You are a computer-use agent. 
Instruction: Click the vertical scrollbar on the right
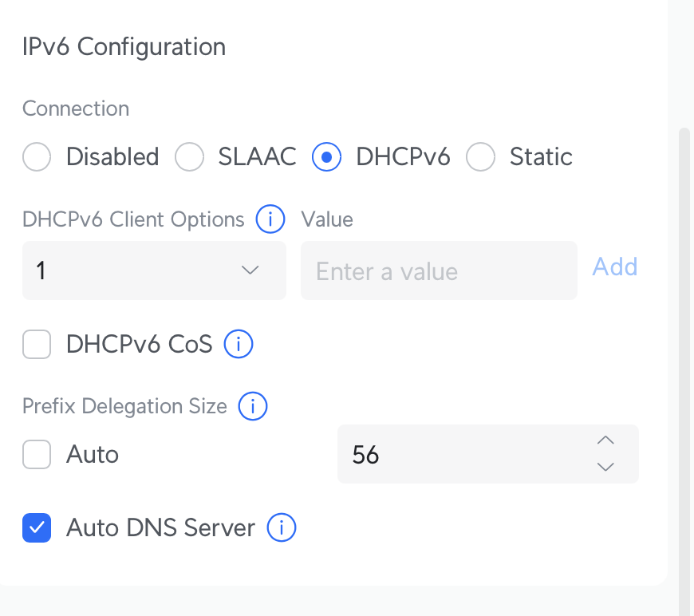click(x=684, y=372)
